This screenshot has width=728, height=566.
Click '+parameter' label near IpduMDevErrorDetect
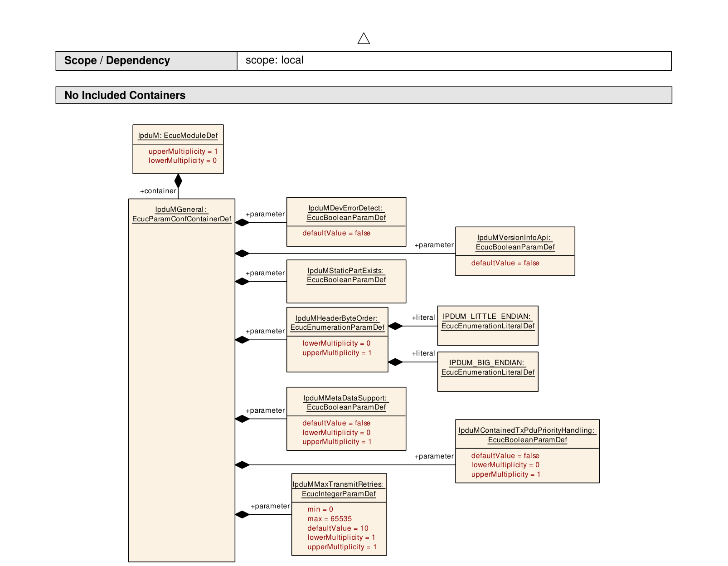[x=265, y=214]
